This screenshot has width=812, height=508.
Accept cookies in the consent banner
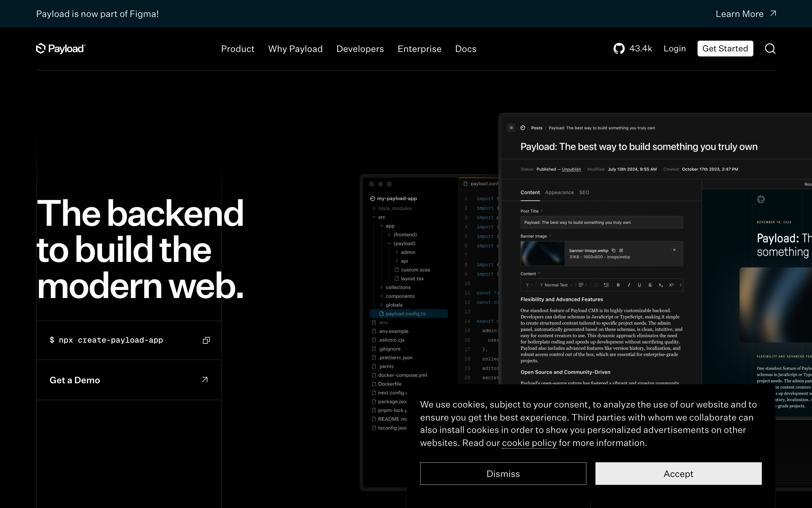pyautogui.click(x=678, y=473)
